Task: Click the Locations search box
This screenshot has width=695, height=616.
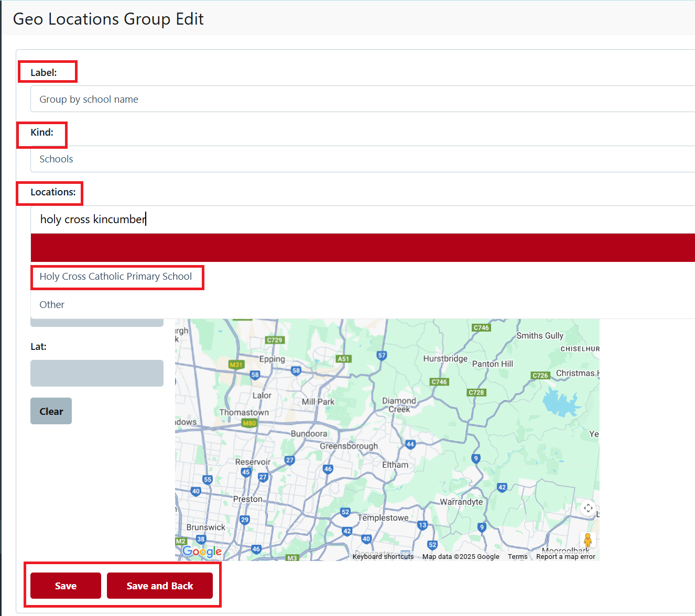Action: [362, 219]
